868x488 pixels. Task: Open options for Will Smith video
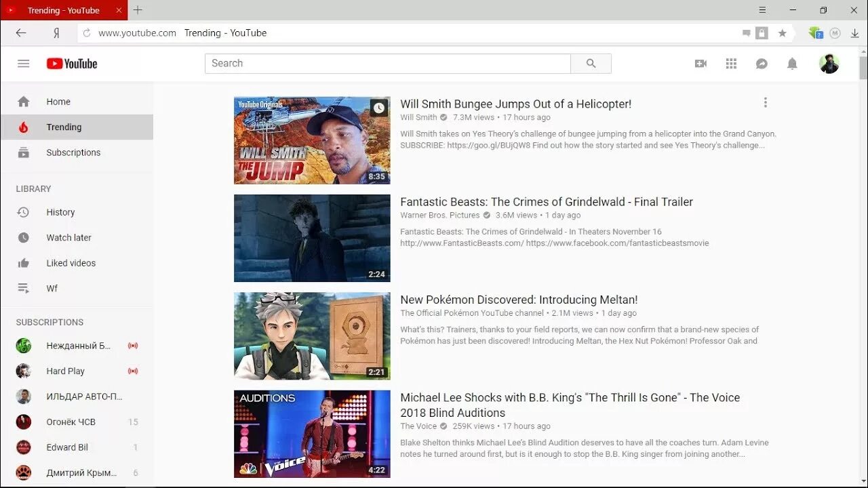(766, 102)
